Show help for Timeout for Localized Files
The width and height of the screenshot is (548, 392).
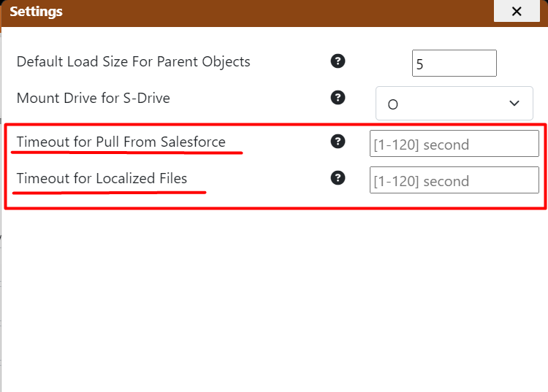(x=338, y=177)
